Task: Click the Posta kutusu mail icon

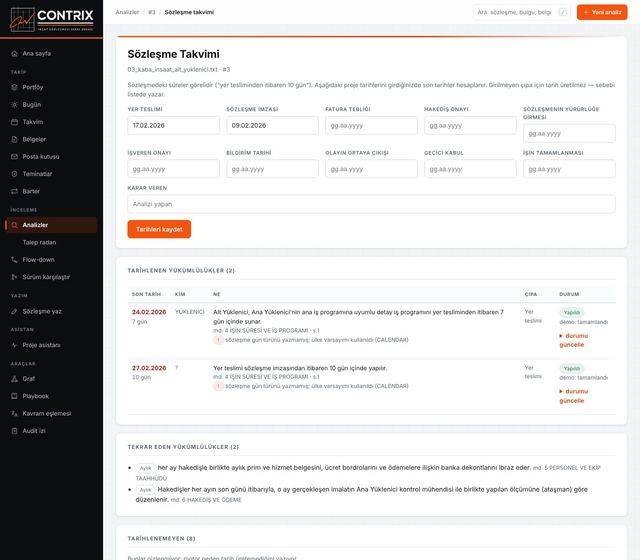Action: tap(14, 157)
